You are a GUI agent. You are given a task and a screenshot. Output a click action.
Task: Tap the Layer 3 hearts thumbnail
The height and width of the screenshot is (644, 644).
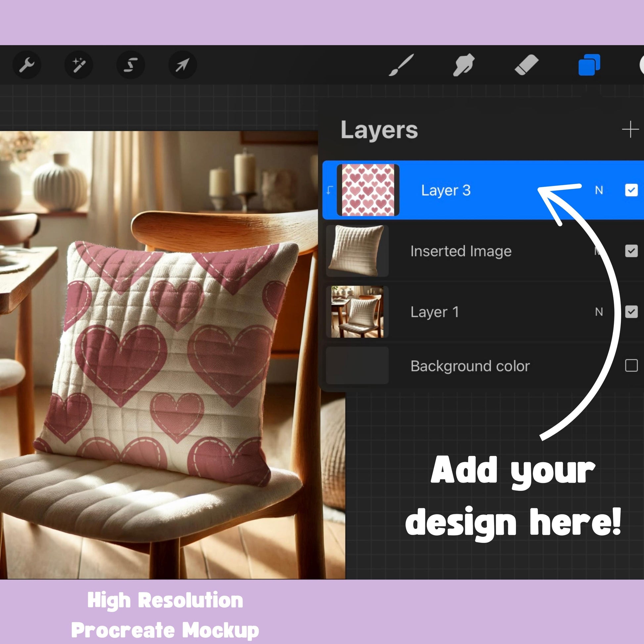pos(368,190)
